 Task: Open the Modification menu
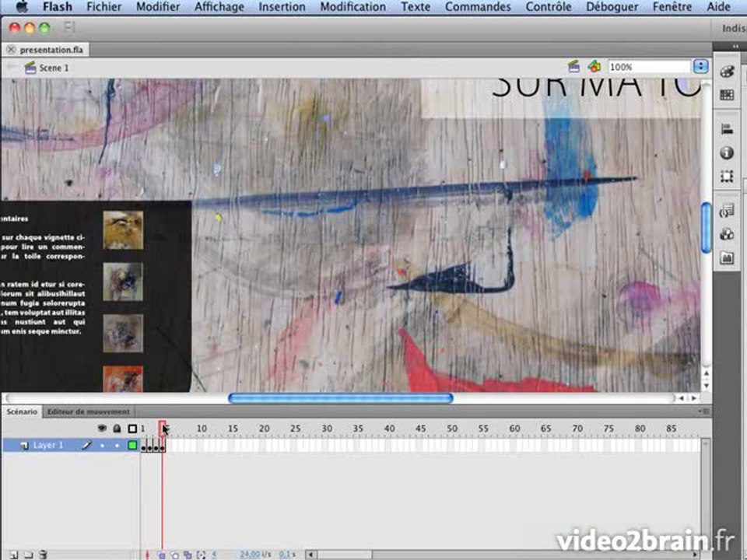[353, 7]
